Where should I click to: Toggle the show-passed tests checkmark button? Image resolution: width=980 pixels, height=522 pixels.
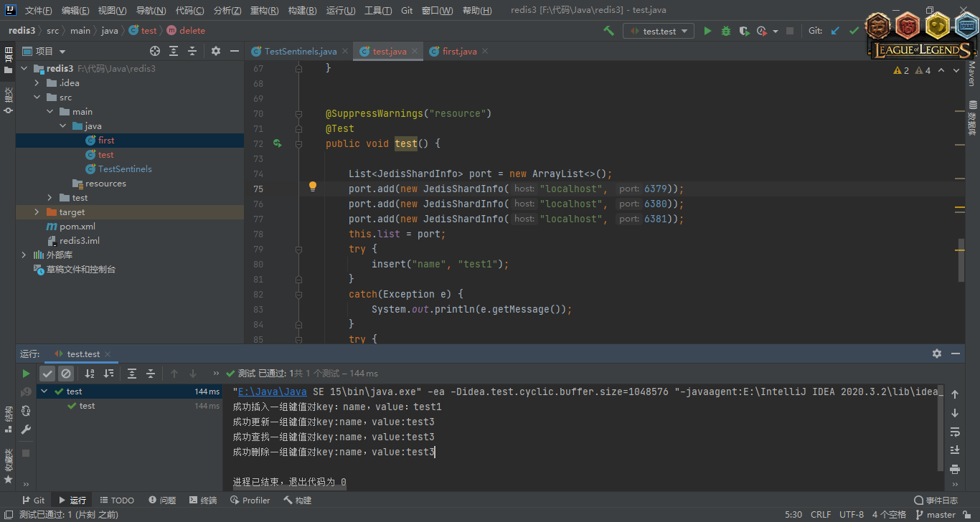point(47,374)
